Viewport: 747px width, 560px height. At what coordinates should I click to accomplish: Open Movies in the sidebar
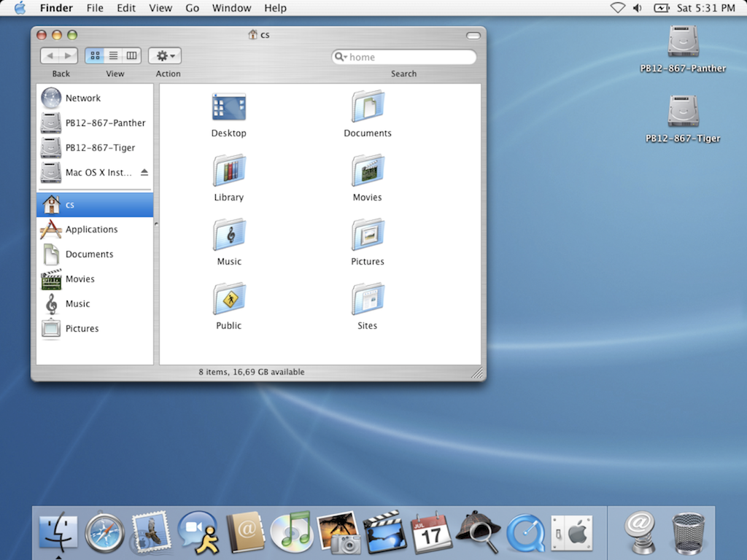pyautogui.click(x=95, y=279)
